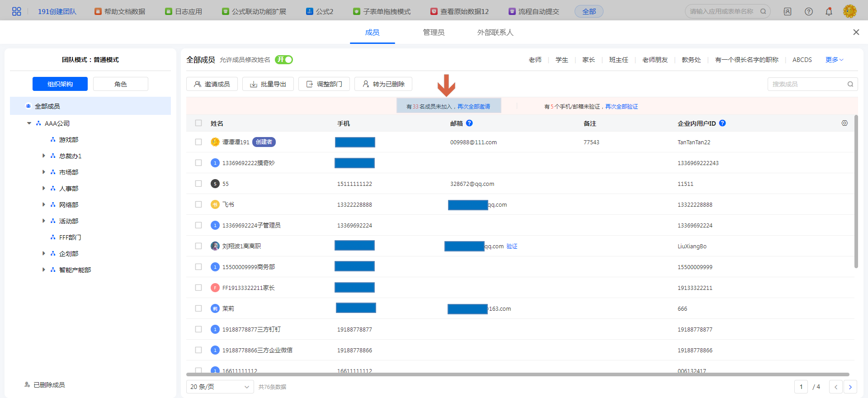Expand the 市场部 department node
The height and width of the screenshot is (398, 868).
pos(44,172)
